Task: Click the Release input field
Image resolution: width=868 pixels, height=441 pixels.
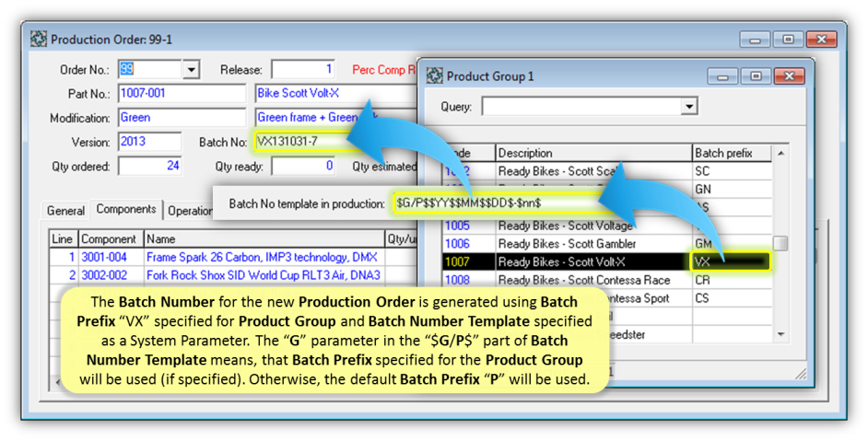Action: coord(303,69)
